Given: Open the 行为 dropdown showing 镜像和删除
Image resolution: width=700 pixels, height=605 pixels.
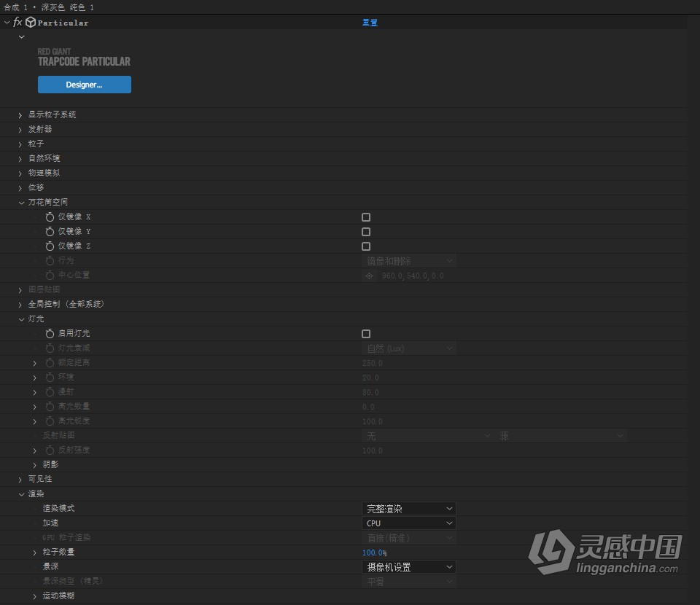Looking at the screenshot, I should tap(408, 261).
